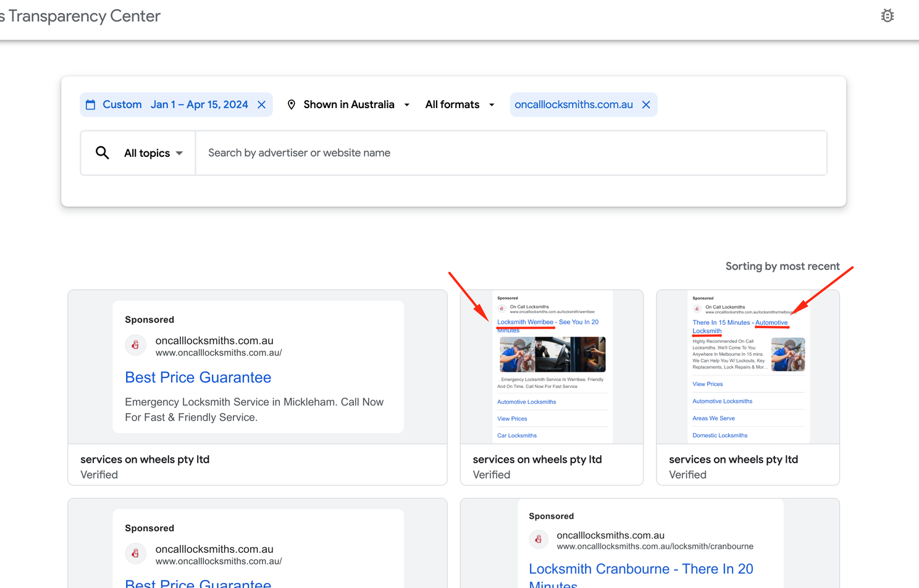Image resolution: width=919 pixels, height=588 pixels.
Task: Click Sorting by most recent text
Action: coord(783,266)
